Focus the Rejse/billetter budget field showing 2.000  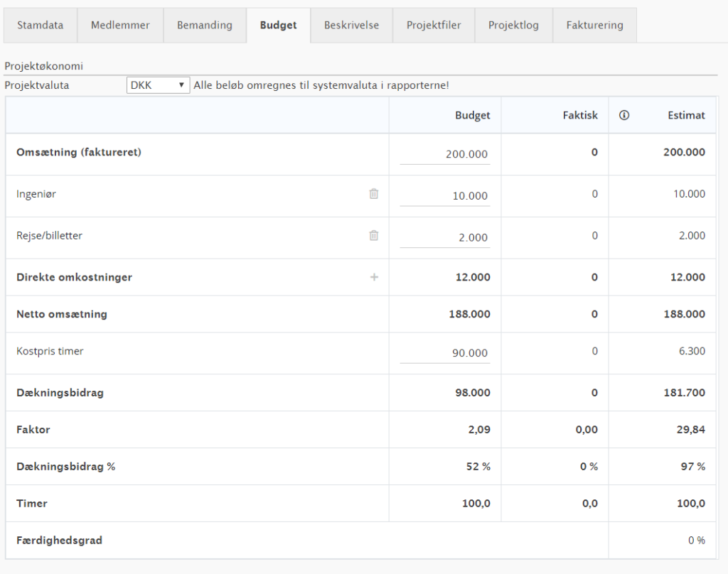coord(445,238)
